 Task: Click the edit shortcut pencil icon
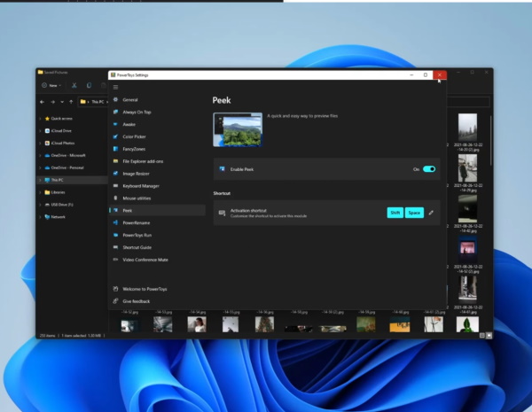click(x=432, y=213)
